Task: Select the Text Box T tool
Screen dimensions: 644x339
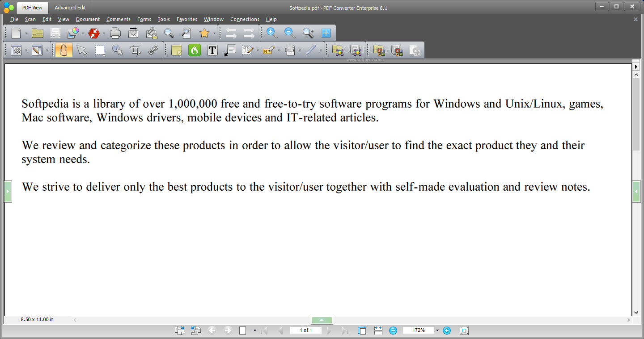Action: point(212,50)
